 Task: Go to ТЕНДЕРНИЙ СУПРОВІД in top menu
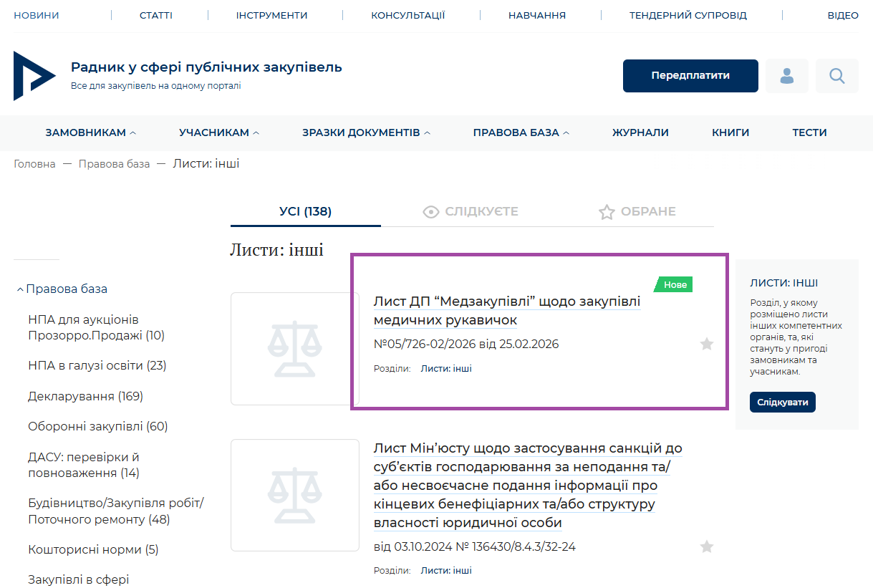[x=688, y=15]
